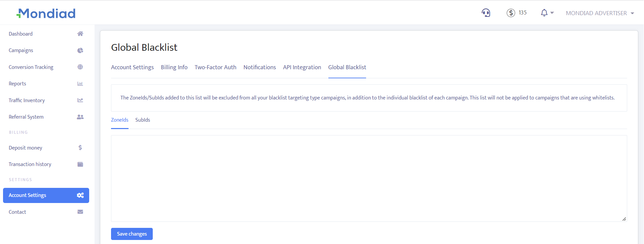Click the Traffic Inventory line chart icon
Viewport: 644px width, 244px height.
pyautogui.click(x=80, y=100)
